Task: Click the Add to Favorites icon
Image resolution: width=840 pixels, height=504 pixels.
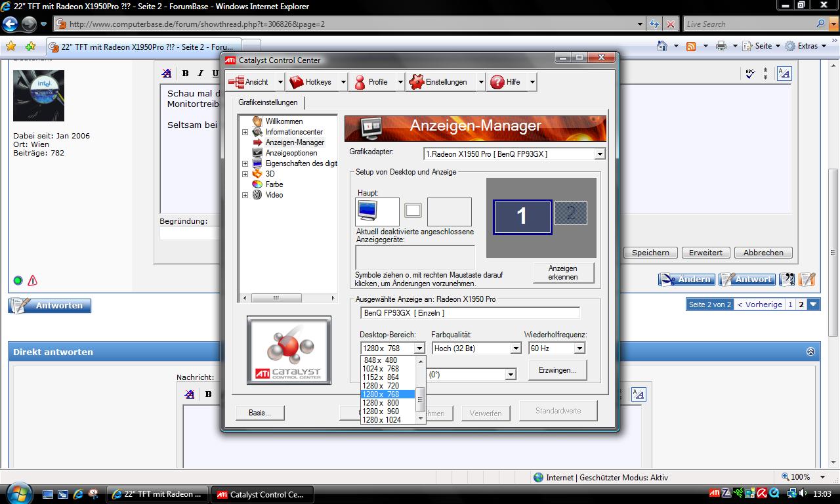Action: pyautogui.click(x=30, y=47)
